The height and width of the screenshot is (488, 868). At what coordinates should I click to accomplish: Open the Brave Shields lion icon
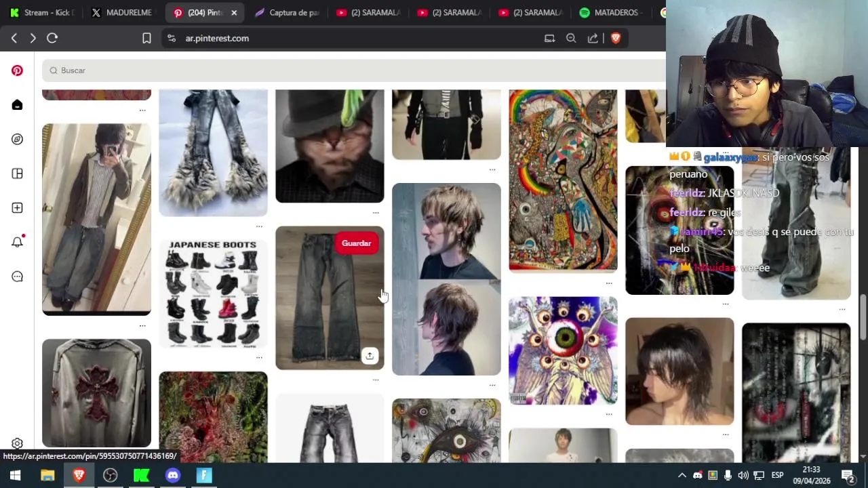point(616,39)
